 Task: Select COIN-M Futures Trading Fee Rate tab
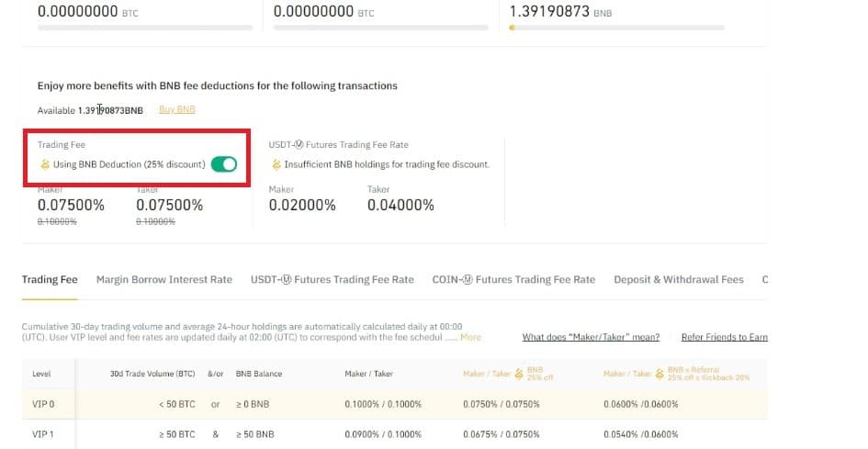[513, 279]
